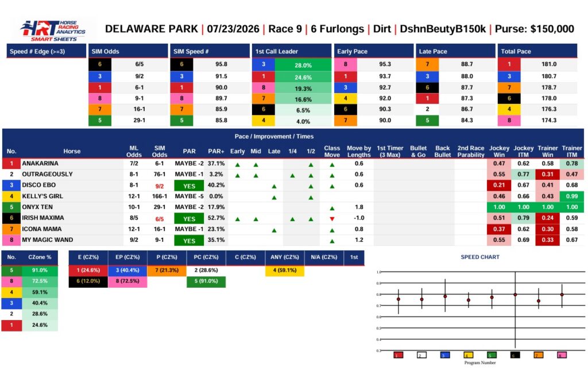Click 'DELAWARE PARK' in the title
Screen dimensions: 588x374
pyautogui.click(x=152, y=29)
